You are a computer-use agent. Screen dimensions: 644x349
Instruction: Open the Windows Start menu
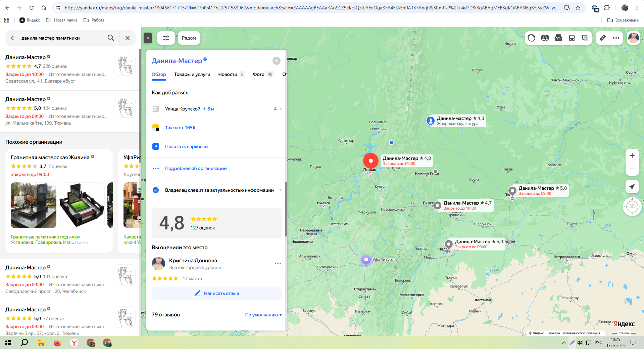click(8, 343)
